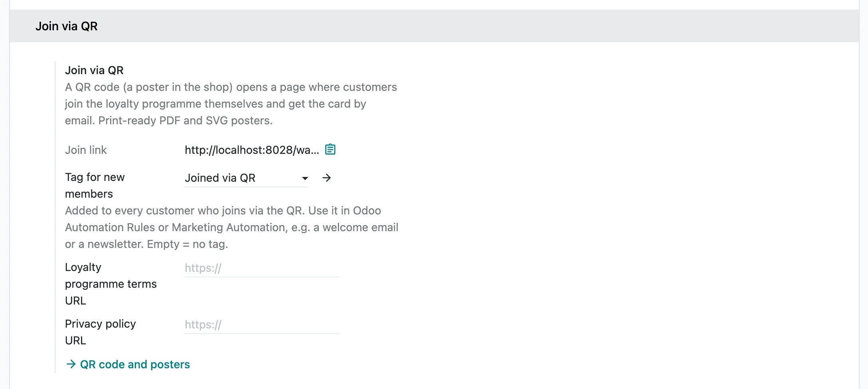Click the Privacy policy URL label
This screenshot has height=389, width=868.
point(101,332)
